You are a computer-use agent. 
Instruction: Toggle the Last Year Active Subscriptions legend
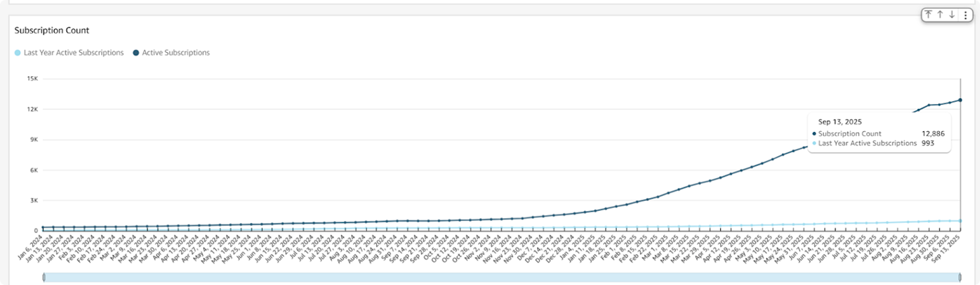(73, 53)
